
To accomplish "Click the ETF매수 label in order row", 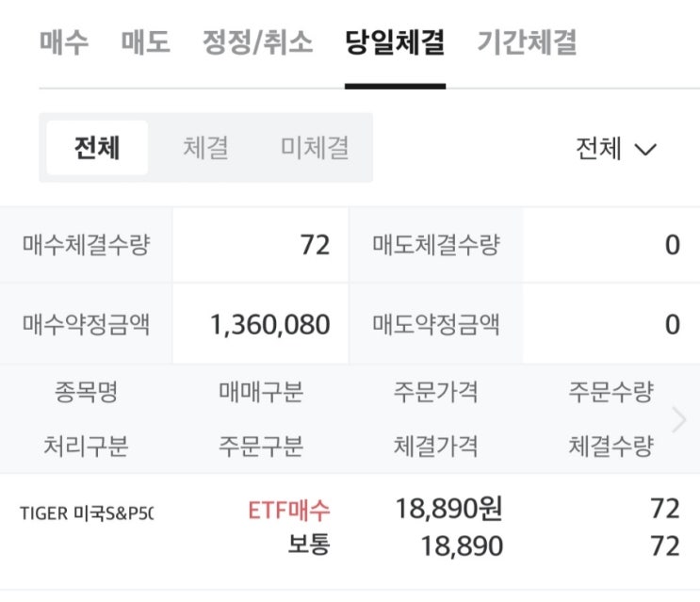I will [x=289, y=510].
